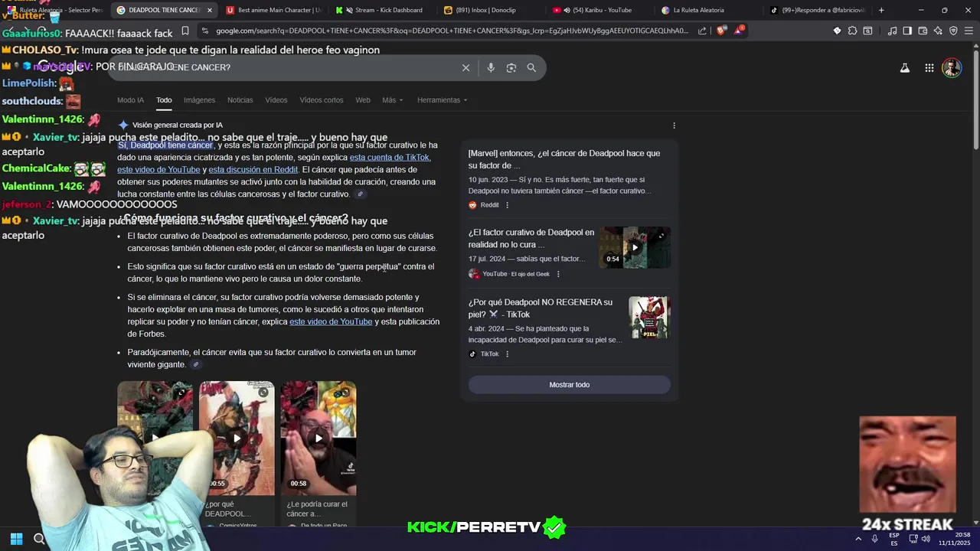Open 'este video de YouTube' link in bullet list
Viewport: 980px width, 551px height.
[331, 322]
